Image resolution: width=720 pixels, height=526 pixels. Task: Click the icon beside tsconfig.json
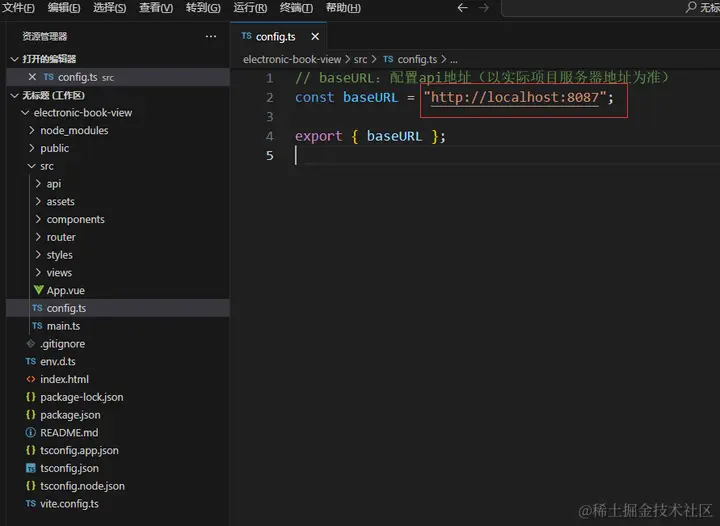click(x=31, y=468)
